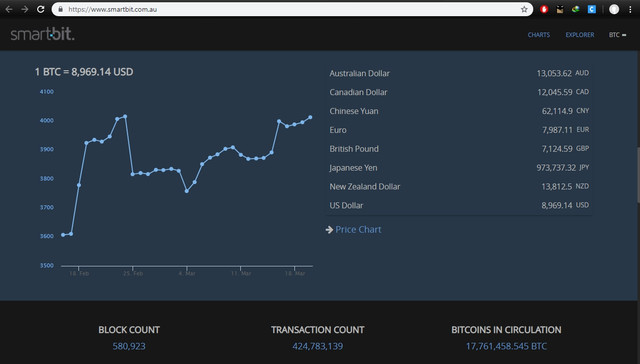
Task: Click the browser forward arrow
Action: click(24, 9)
